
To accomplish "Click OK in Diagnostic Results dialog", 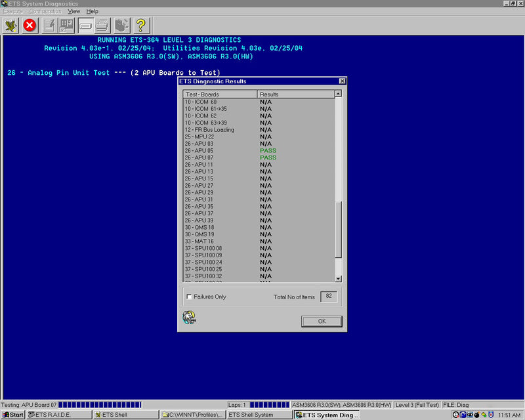I will coord(322,322).
